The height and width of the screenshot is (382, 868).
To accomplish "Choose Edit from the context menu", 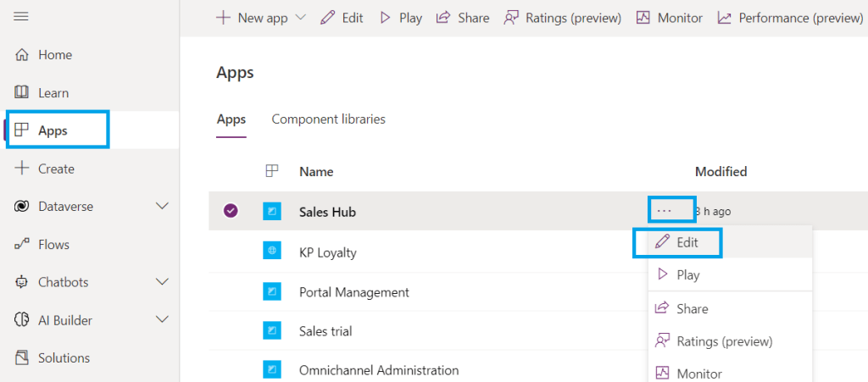I will point(677,242).
